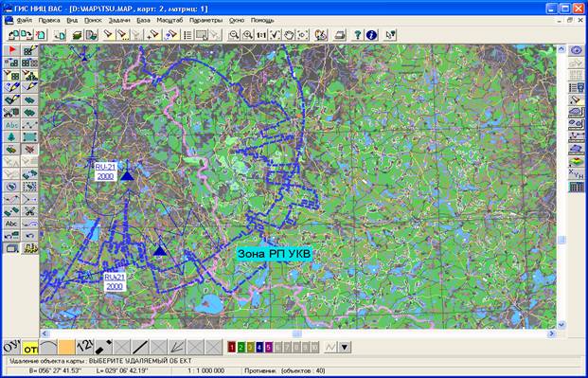Select the green tree icon in left panel
The width and height of the screenshot is (588, 378).
pos(12,136)
